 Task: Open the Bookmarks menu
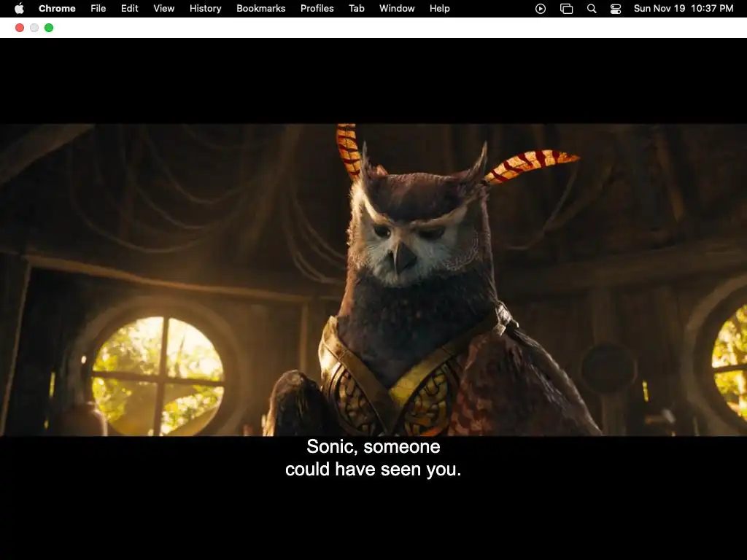tap(260, 9)
